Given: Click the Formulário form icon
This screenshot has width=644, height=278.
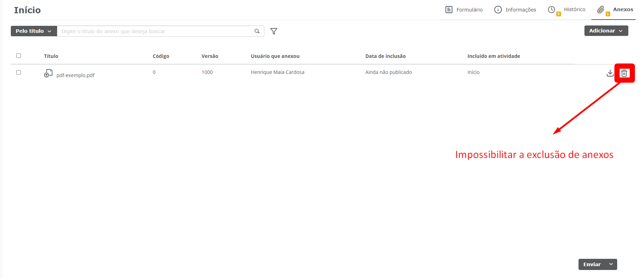Looking at the screenshot, I should (x=449, y=10).
